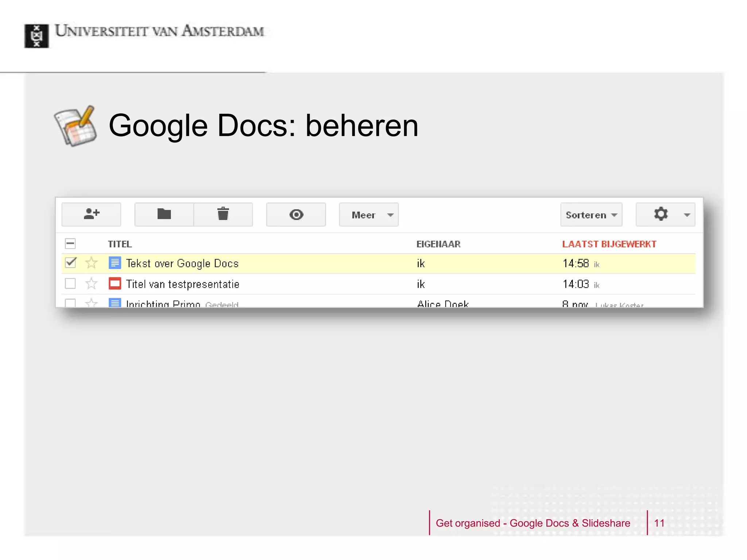Image resolution: width=747 pixels, height=560 pixels.
Task: Click the 14:58 last-modified time
Action: 576,263
